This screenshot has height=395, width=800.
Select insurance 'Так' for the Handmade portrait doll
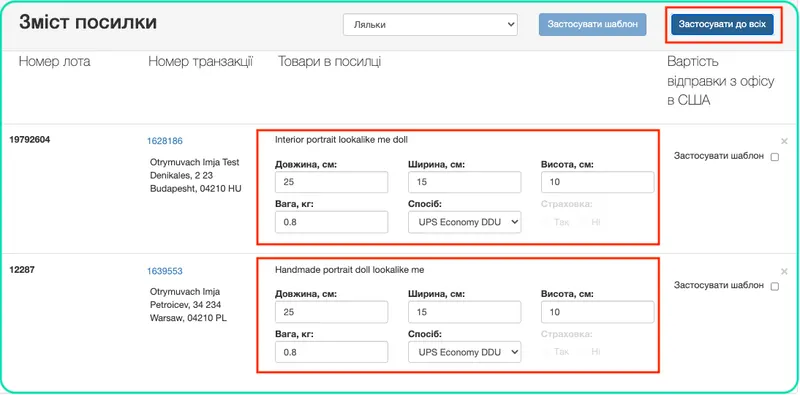[561, 352]
